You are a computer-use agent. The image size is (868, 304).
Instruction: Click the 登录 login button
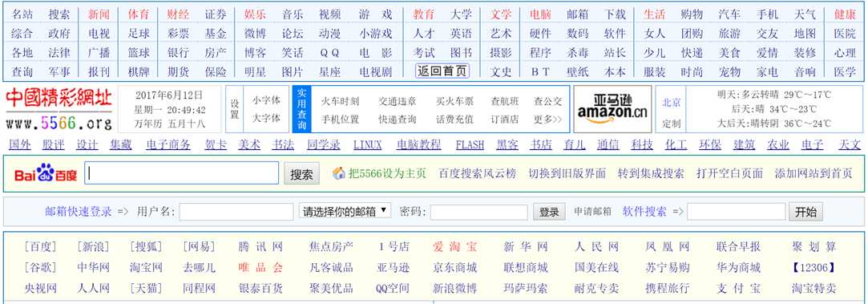548,212
